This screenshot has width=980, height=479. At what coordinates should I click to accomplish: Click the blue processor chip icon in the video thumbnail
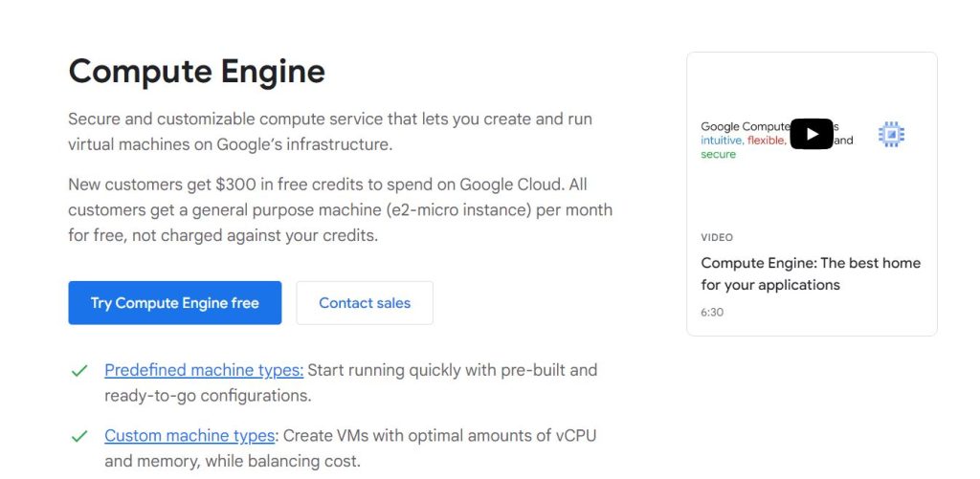(891, 135)
